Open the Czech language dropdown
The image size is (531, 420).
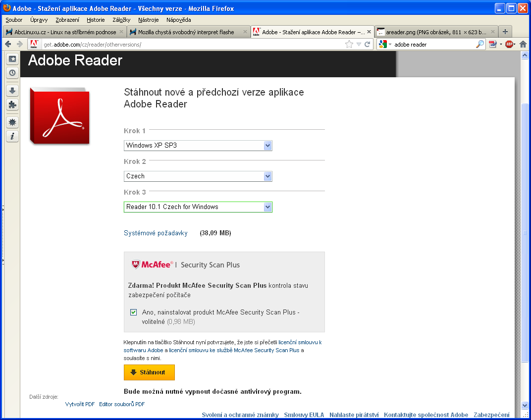(x=198, y=176)
